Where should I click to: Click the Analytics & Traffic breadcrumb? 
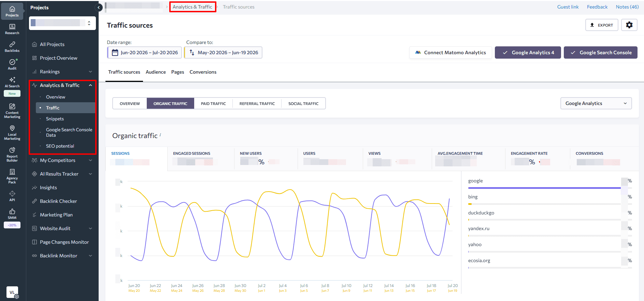point(192,7)
